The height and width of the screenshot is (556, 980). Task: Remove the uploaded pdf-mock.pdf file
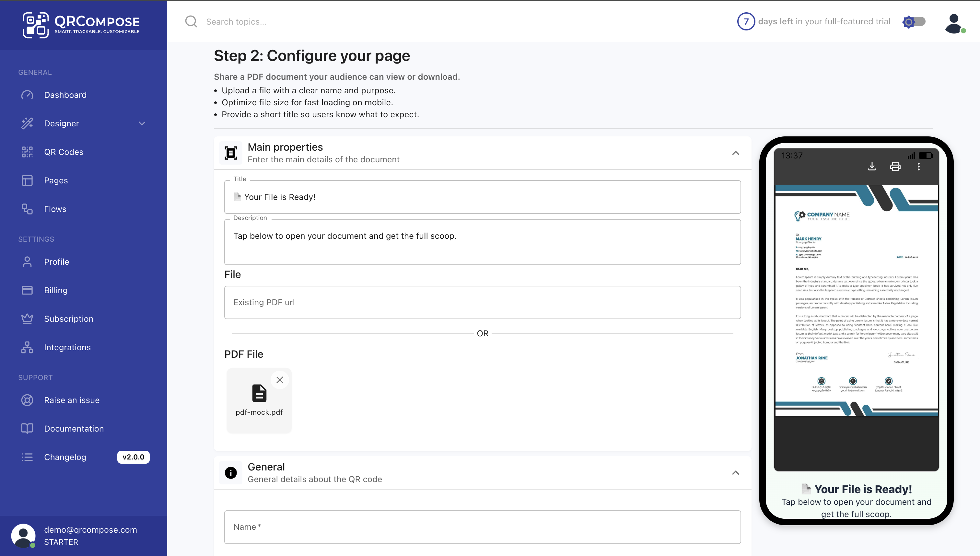click(x=280, y=380)
